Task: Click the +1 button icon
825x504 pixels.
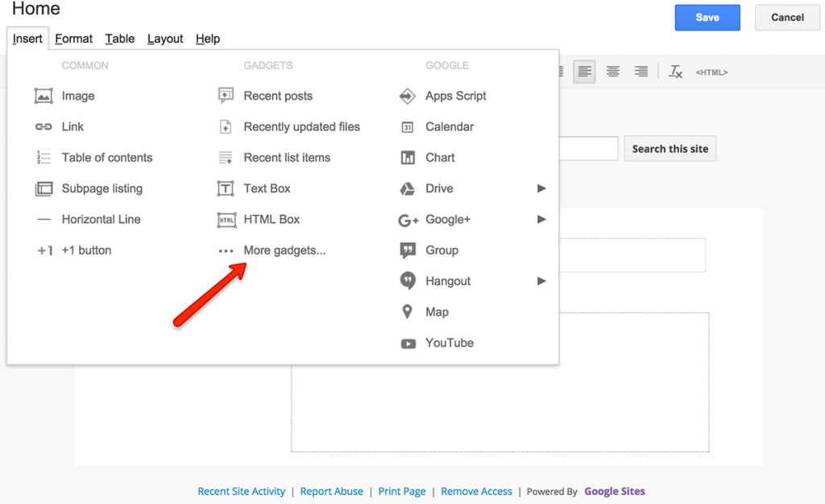Action: pos(45,250)
